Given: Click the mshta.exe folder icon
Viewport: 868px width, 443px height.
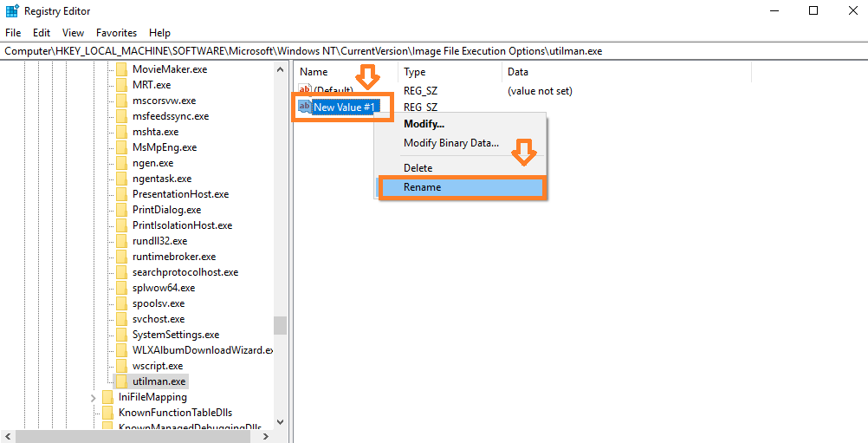Looking at the screenshot, I should [x=121, y=132].
